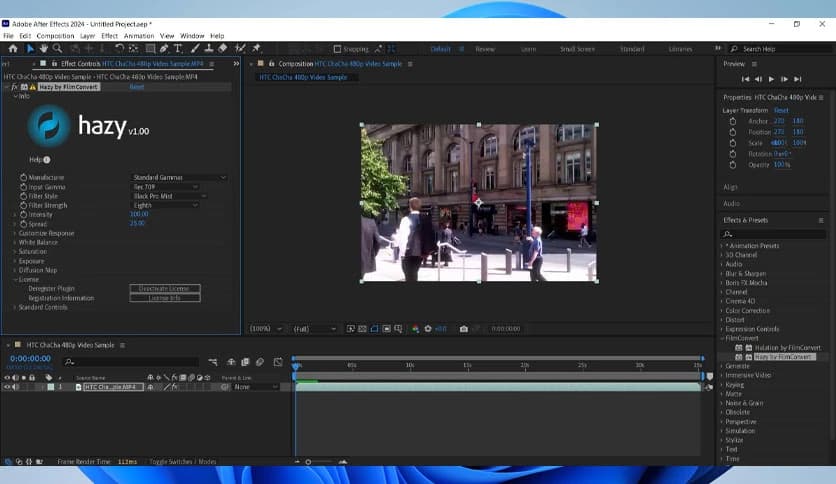This screenshot has height=484, width=836.
Task: Click the Spread value 25.00
Action: pyautogui.click(x=137, y=223)
